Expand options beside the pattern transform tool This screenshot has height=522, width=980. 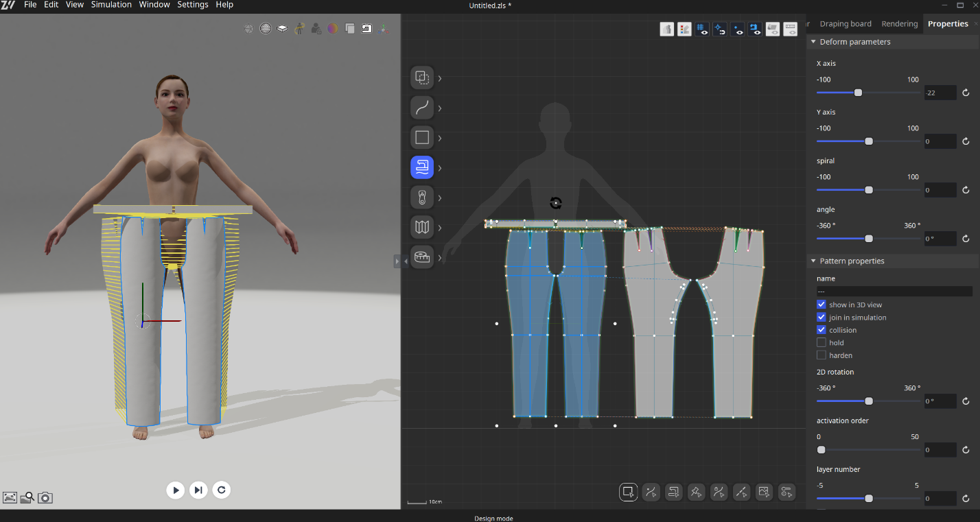pos(440,78)
